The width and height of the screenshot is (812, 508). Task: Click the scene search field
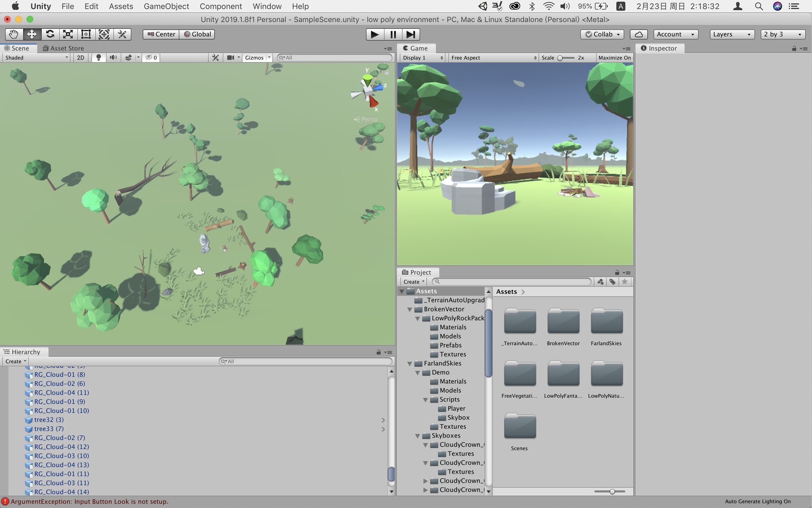[335, 58]
